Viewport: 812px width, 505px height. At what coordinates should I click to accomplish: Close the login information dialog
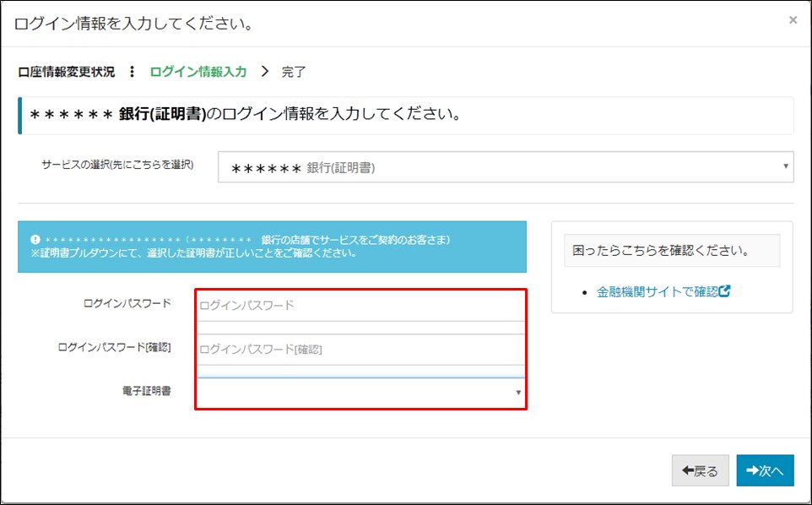[792, 20]
